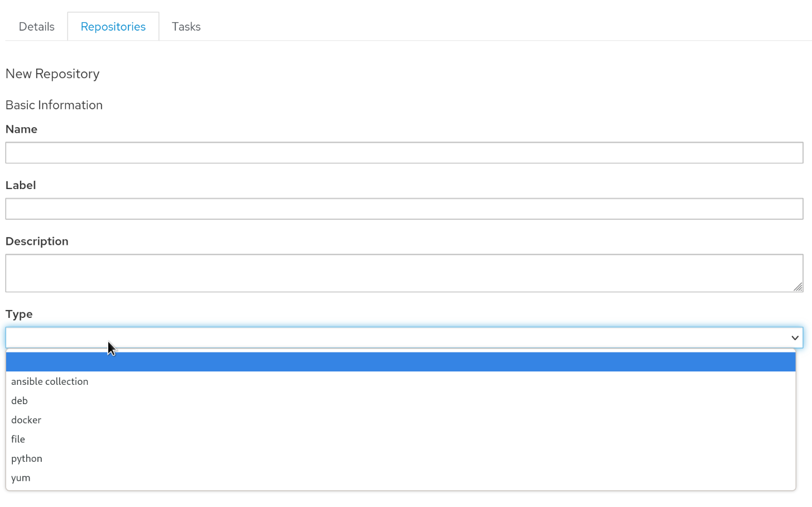Focus the Name input field
The width and height of the screenshot is (812, 507).
[x=404, y=152]
